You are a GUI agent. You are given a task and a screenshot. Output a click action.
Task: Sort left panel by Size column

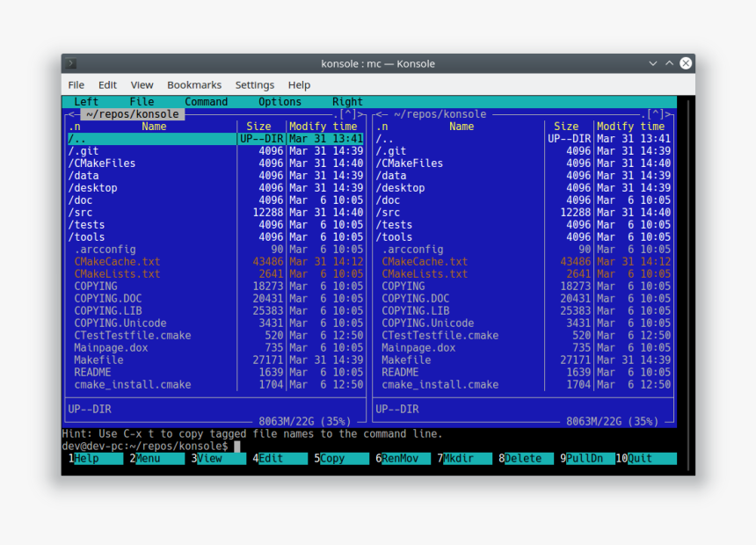pos(259,127)
